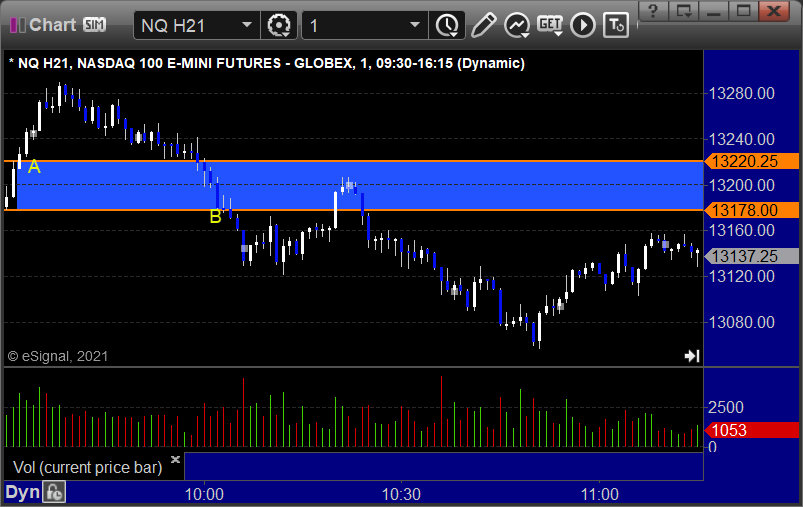Screen dimensions: 803x507
Task: Click the red 1053 volume marker
Action: (752, 430)
